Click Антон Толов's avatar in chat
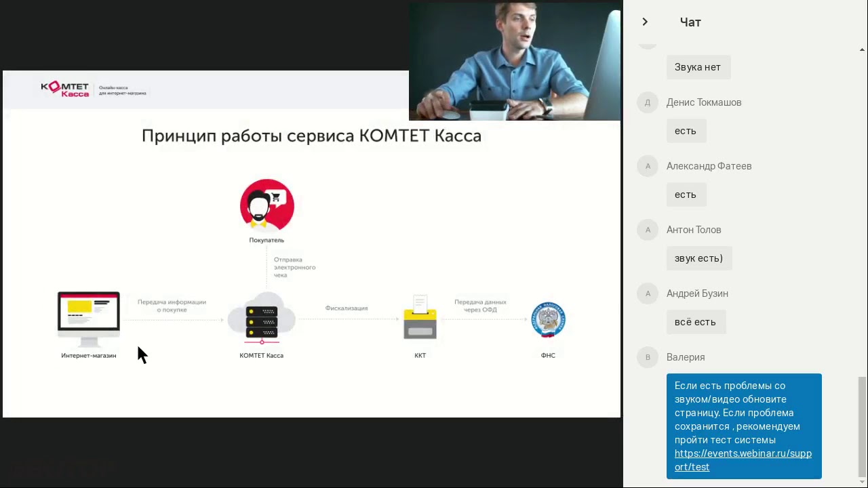Viewport: 868px width, 488px height. [648, 230]
